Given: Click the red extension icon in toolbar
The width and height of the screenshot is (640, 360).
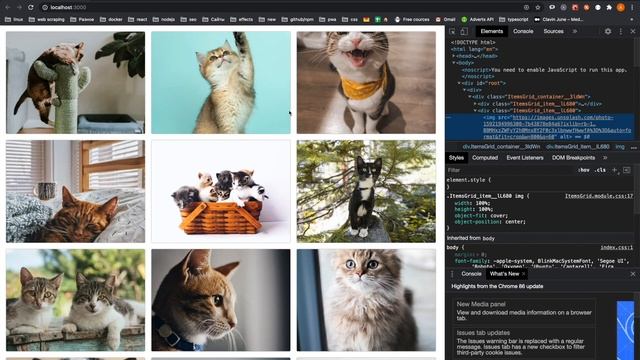Looking at the screenshot, I should point(575,7).
